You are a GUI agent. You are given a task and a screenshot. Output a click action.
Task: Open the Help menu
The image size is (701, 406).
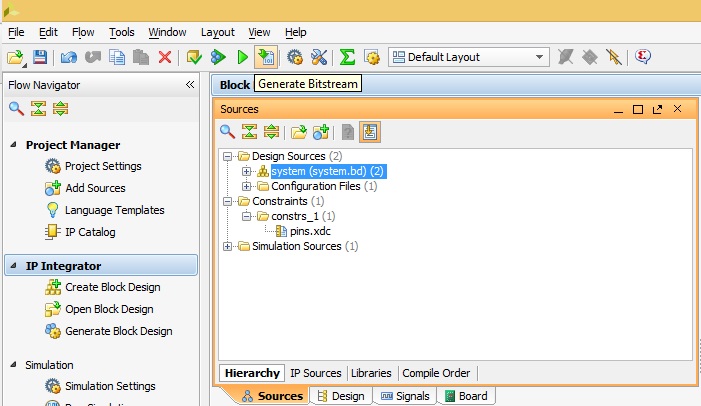pyautogui.click(x=296, y=32)
